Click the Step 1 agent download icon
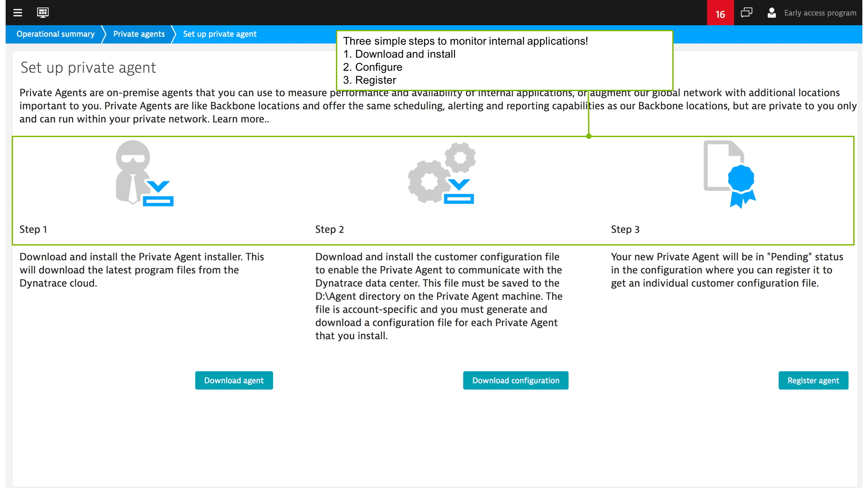Screen dimensions: 868x488 point(145,173)
